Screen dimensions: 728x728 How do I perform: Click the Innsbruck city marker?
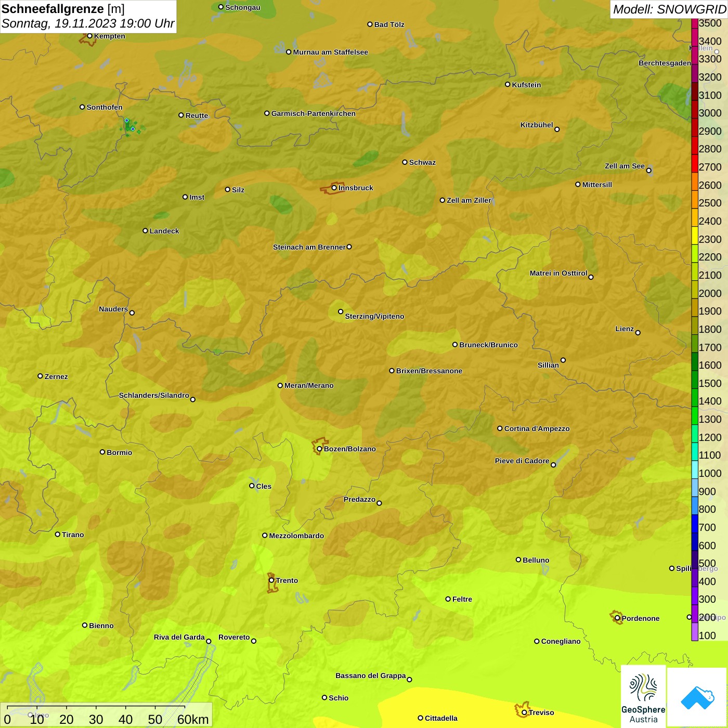334,188
